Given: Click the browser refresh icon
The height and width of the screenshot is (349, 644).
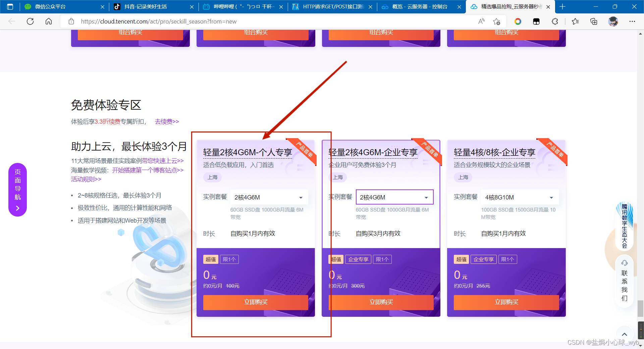Looking at the screenshot, I should [x=30, y=21].
